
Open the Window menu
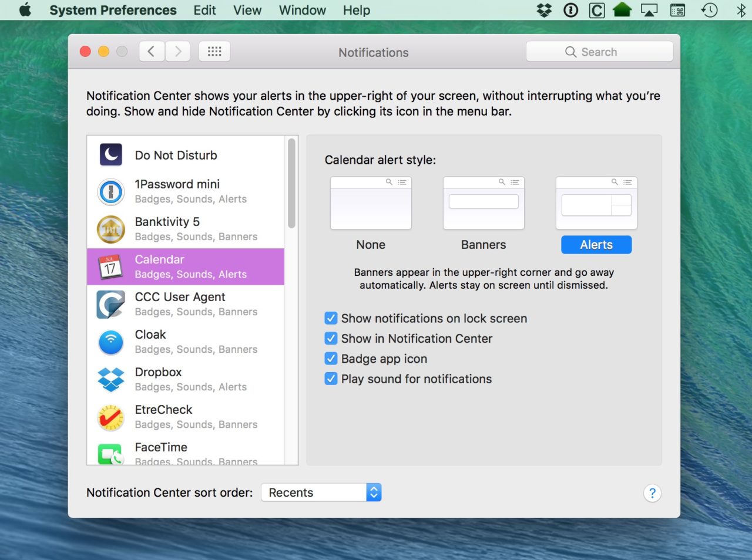pos(302,10)
